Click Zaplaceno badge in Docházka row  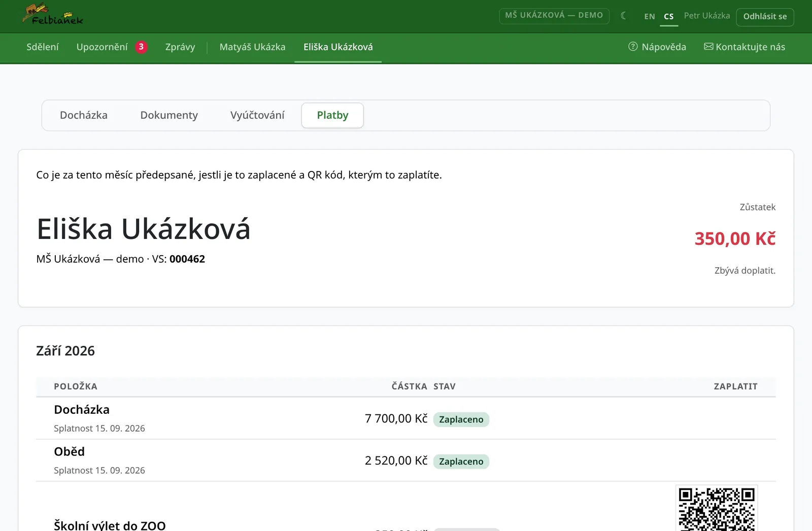click(x=461, y=419)
